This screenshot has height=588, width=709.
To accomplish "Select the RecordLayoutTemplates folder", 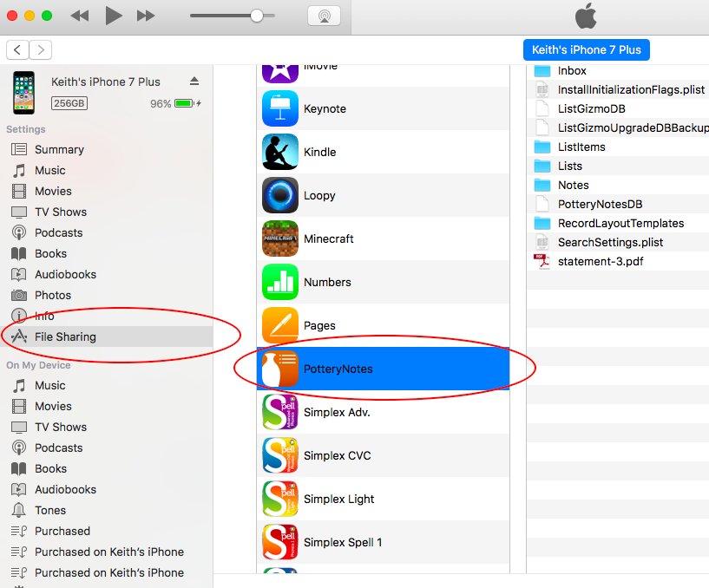I will pyautogui.click(x=618, y=223).
